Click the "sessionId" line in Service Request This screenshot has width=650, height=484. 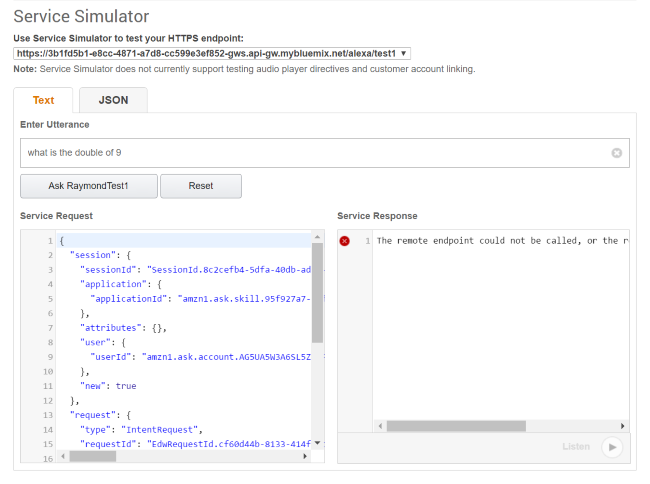tap(195, 270)
